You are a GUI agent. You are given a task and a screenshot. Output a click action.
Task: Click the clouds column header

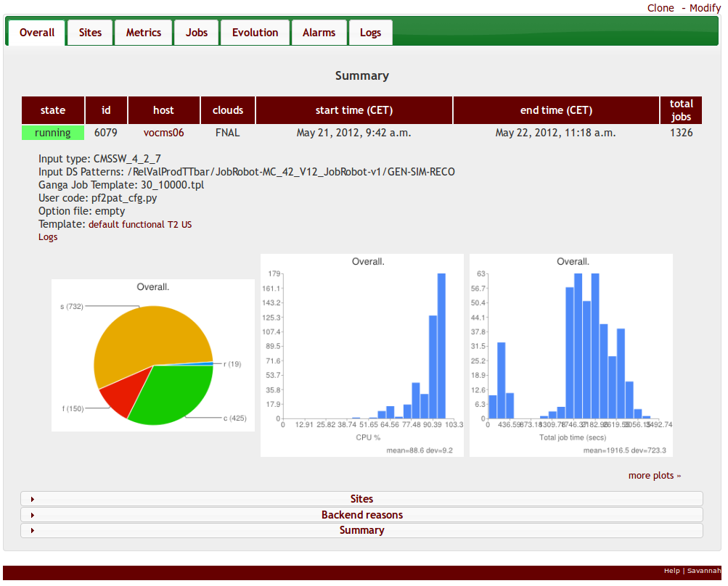click(x=227, y=110)
